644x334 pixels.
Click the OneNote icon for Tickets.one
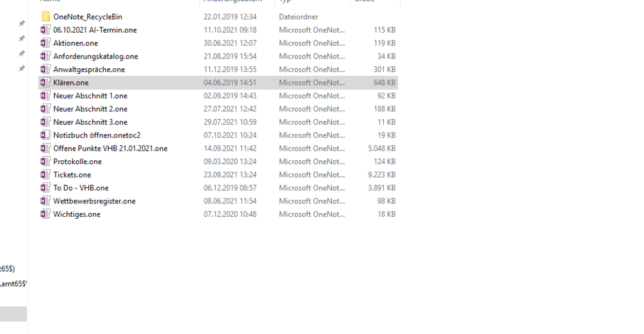pos(45,174)
